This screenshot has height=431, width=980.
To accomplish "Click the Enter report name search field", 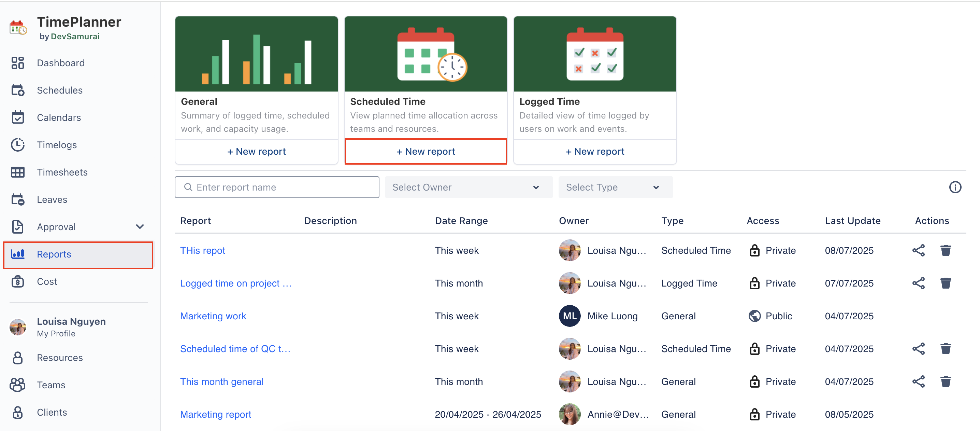I will [x=282, y=187].
